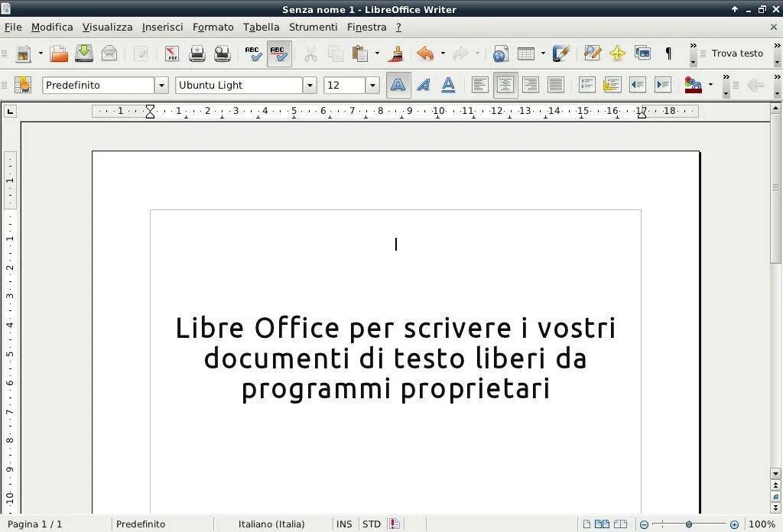
Task: Click the document modified indicator icon
Action: 395,524
